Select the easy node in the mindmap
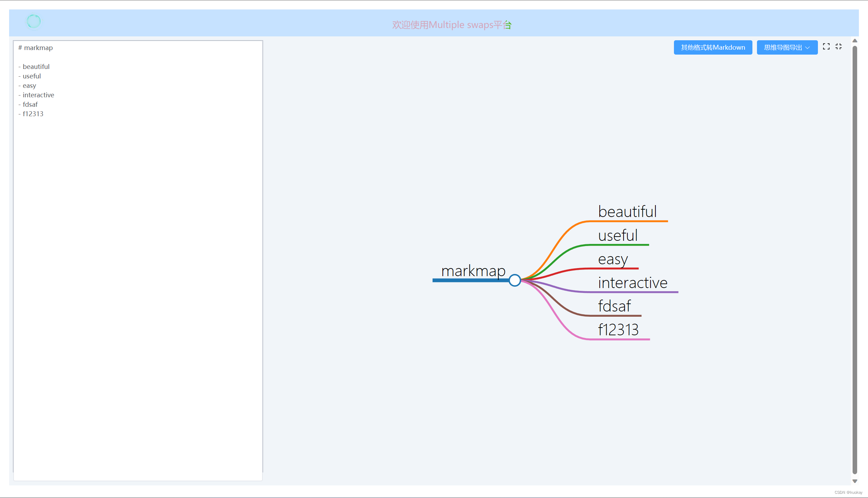Image resolution: width=868 pixels, height=498 pixels. coord(613,259)
